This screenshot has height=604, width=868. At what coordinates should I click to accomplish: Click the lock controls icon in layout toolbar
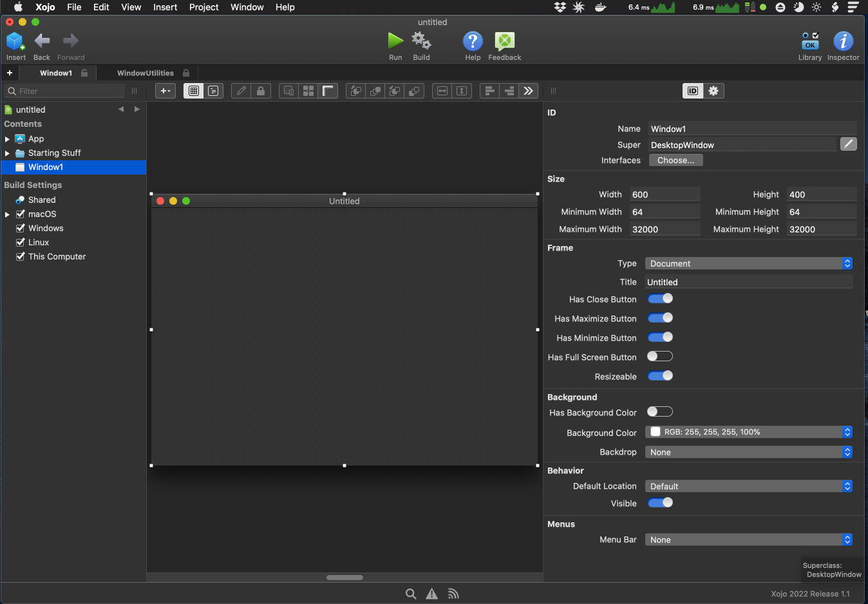tap(261, 91)
